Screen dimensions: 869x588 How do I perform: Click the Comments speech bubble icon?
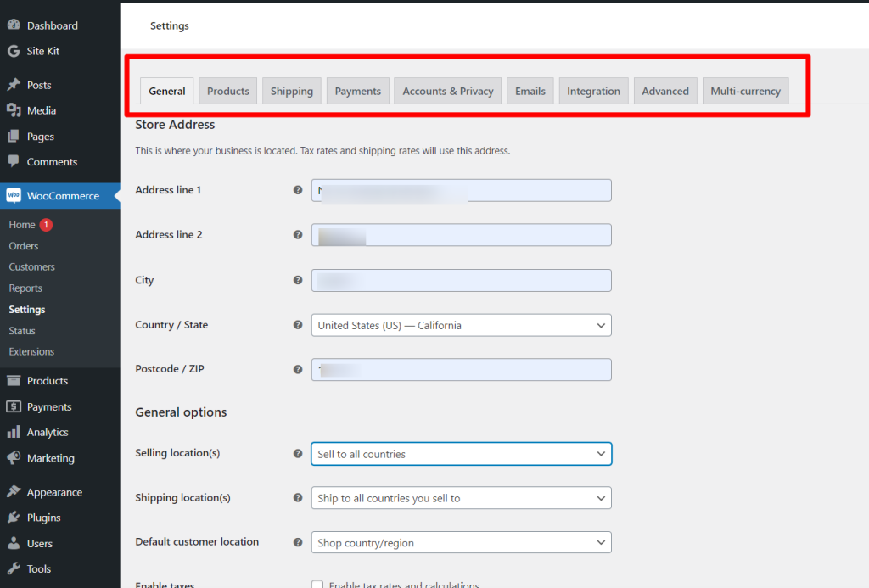point(14,161)
